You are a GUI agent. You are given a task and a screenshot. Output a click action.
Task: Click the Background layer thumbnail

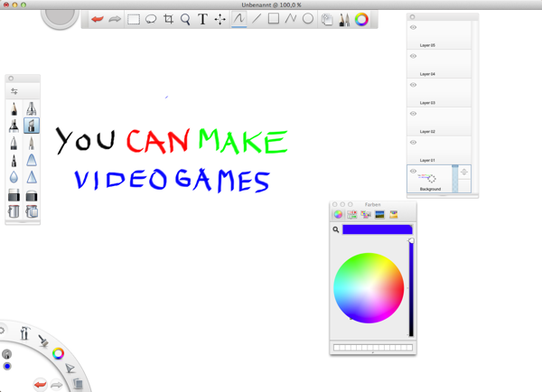[x=427, y=178]
